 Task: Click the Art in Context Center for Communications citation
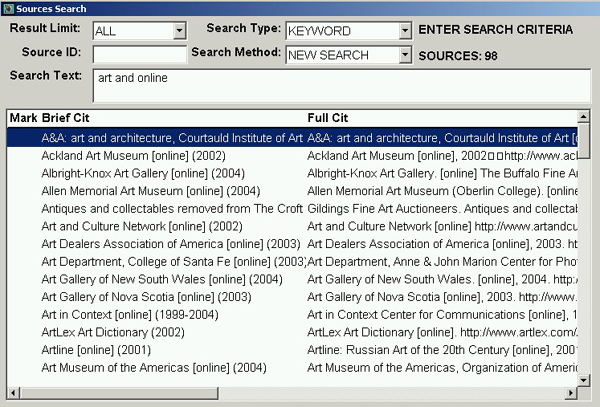[442, 314]
